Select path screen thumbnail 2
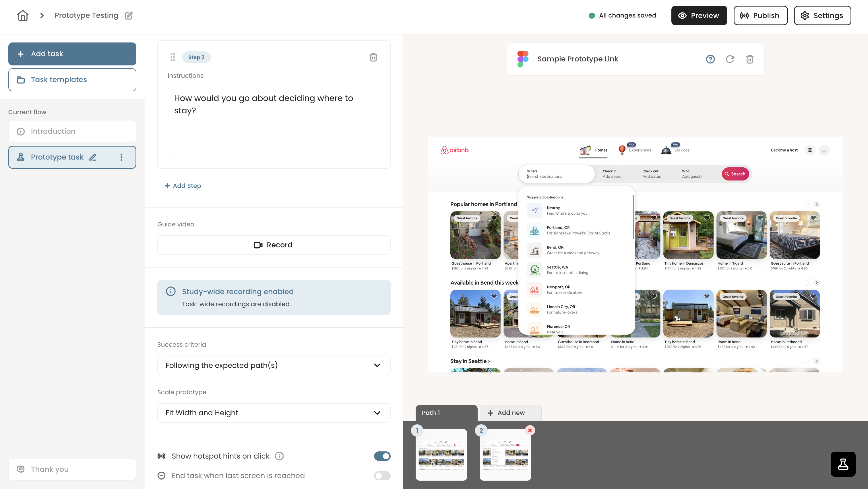 [505, 455]
